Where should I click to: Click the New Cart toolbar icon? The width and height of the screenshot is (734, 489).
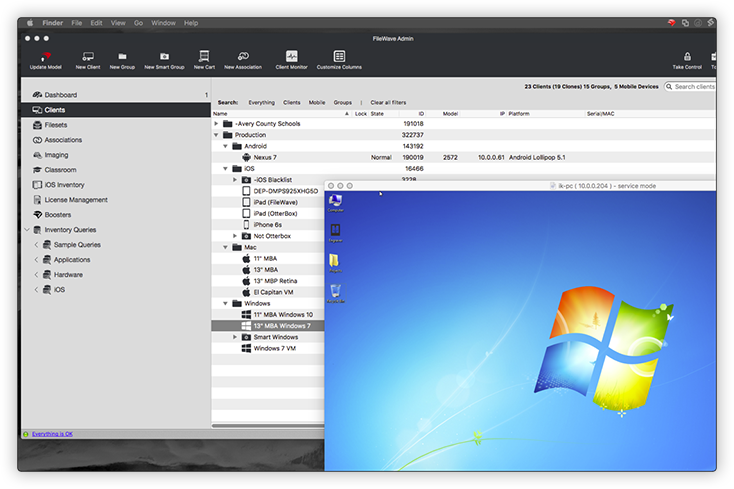204,57
